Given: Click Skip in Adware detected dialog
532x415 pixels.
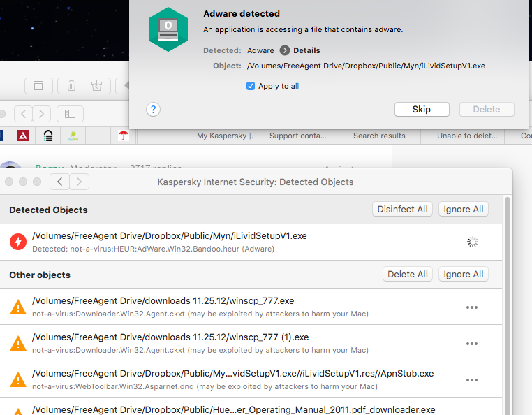Looking at the screenshot, I should point(422,110).
